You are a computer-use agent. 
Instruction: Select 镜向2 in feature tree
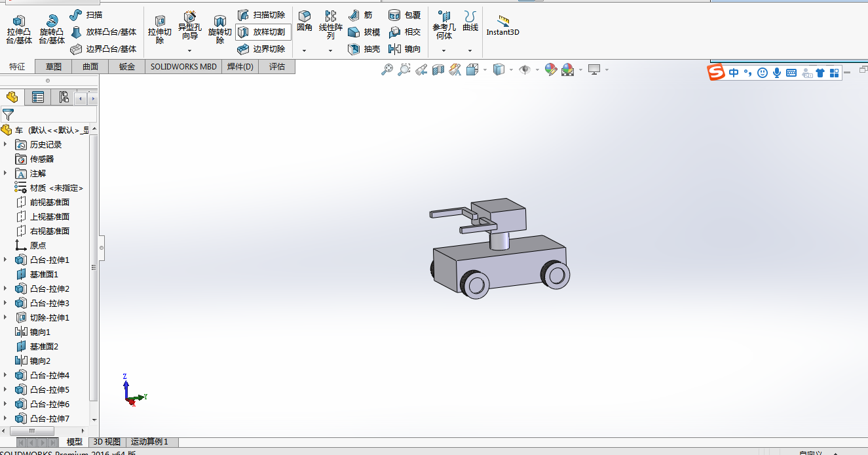33,361
